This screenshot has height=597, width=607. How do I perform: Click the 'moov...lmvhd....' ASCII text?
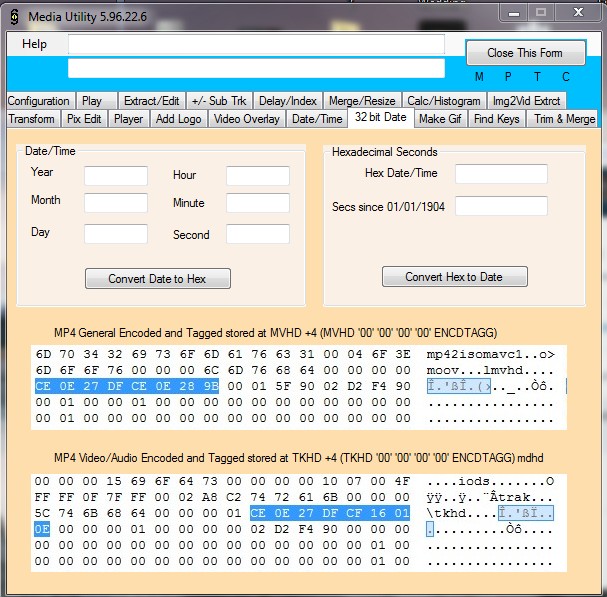click(490, 371)
